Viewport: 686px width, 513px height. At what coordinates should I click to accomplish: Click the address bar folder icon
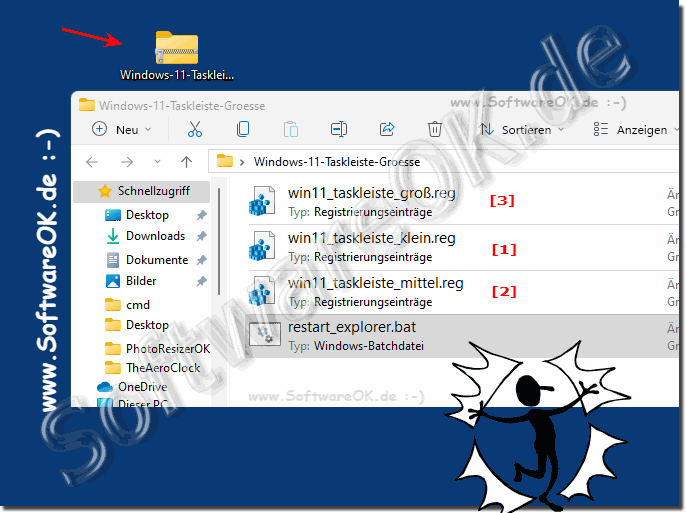click(224, 161)
